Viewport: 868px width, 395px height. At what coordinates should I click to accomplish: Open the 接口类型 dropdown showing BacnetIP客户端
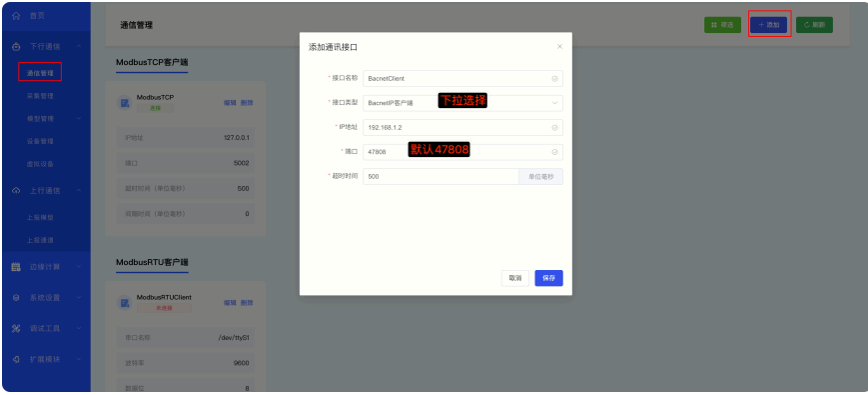click(x=462, y=103)
